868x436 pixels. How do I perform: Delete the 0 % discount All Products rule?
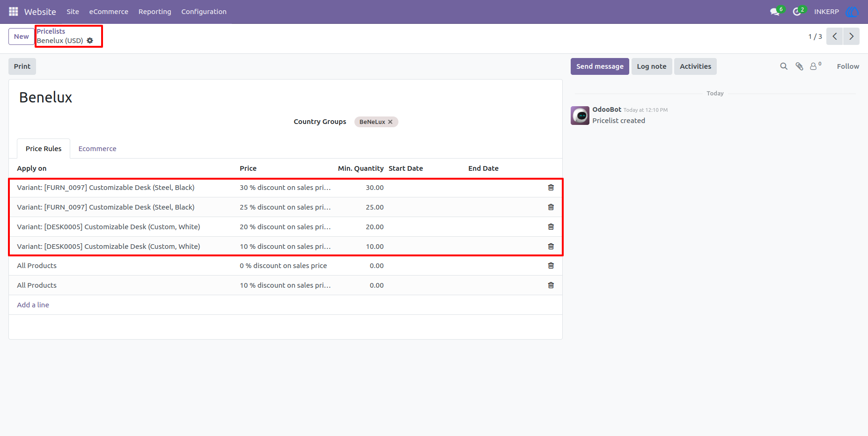pos(551,266)
